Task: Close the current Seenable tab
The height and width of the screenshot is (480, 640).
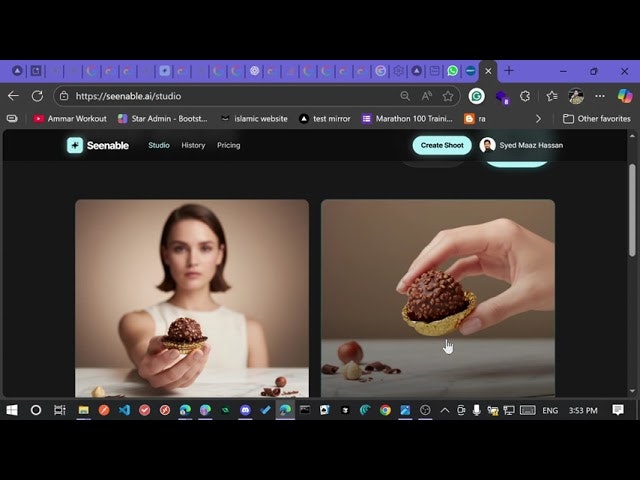Action: click(488, 71)
